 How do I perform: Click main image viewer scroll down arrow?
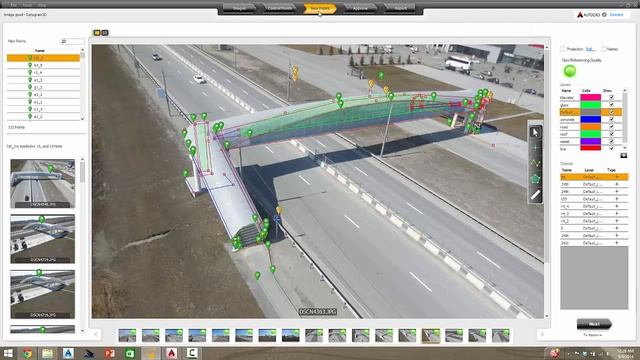[x=547, y=316]
